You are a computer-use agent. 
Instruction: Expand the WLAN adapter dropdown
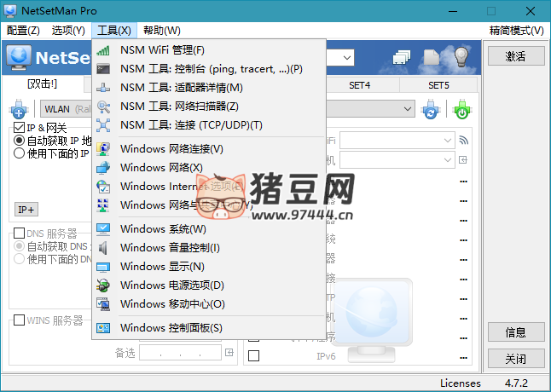pyautogui.click(x=64, y=109)
